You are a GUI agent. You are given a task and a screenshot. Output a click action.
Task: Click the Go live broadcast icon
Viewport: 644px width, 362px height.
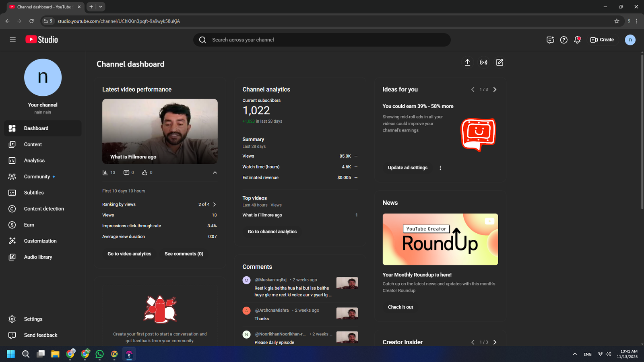[483, 62]
